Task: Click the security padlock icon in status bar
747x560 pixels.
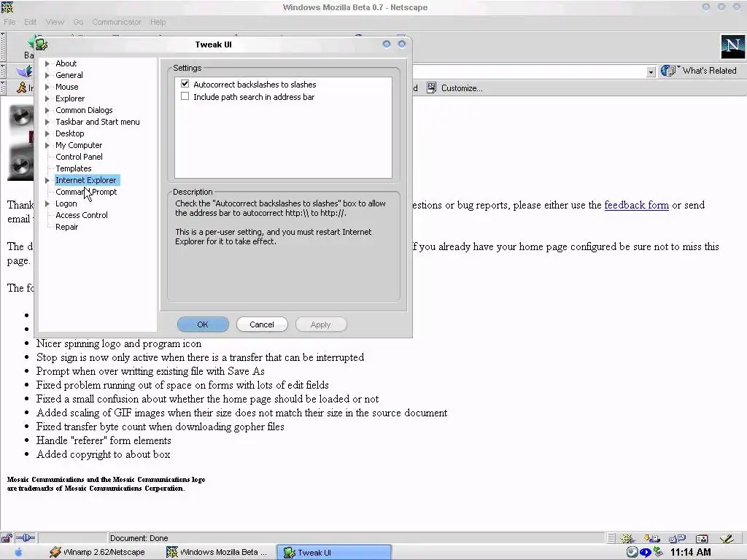Action: 7,538
